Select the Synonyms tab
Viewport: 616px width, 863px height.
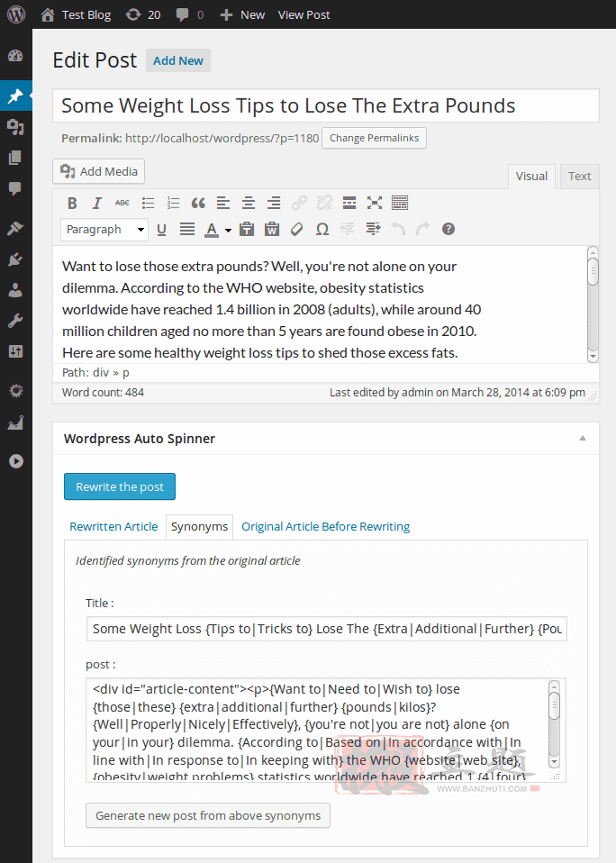pyautogui.click(x=199, y=527)
